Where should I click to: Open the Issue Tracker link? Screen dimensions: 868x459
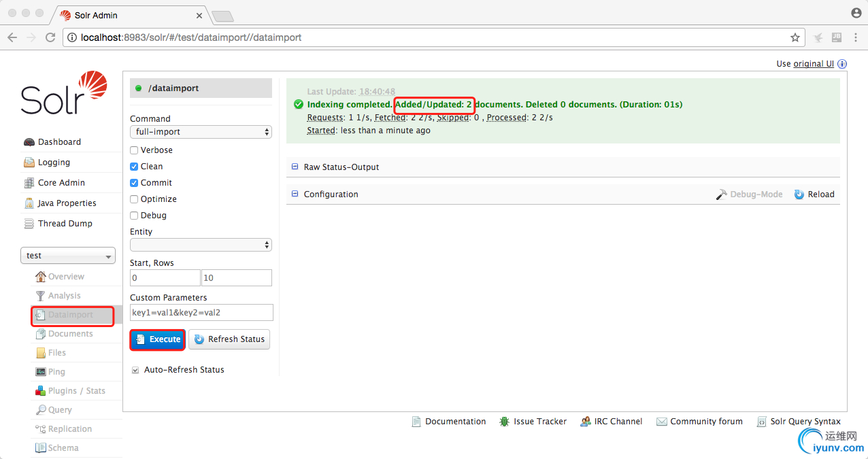[x=533, y=422]
